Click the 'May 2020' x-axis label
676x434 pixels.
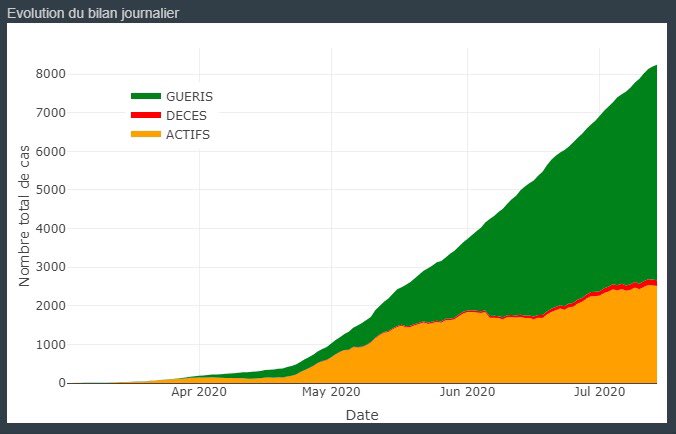[331, 392]
